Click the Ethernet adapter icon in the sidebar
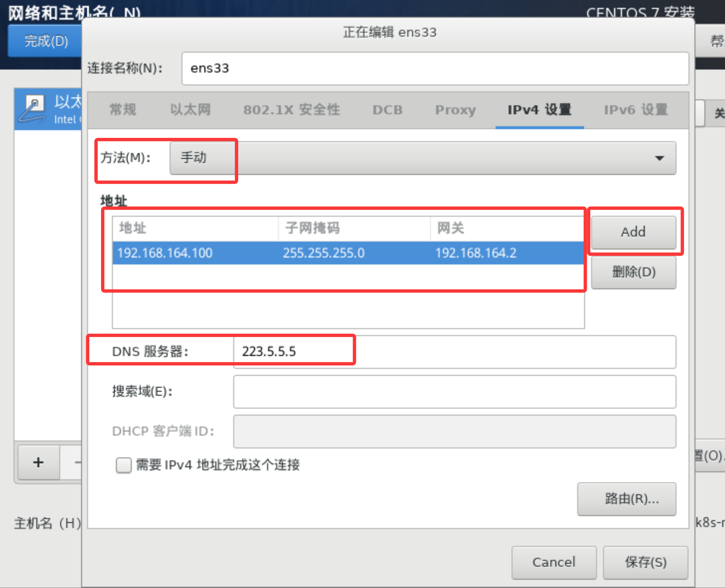Image resolution: width=725 pixels, height=588 pixels. (x=32, y=108)
